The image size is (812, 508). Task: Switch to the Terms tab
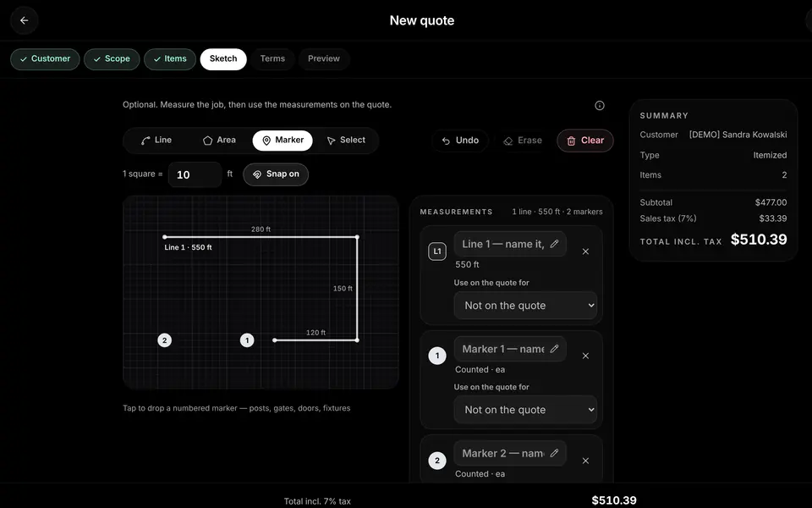tap(272, 59)
